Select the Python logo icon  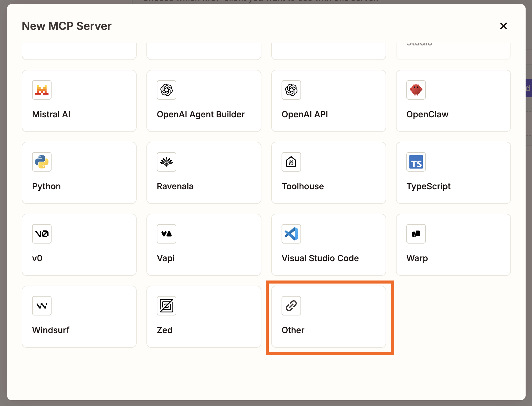[x=41, y=162]
